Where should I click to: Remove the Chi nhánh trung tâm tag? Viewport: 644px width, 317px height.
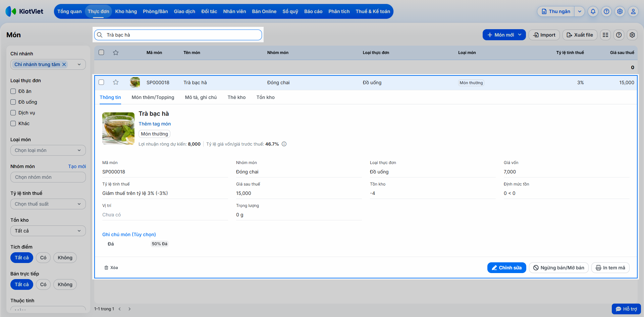64,64
